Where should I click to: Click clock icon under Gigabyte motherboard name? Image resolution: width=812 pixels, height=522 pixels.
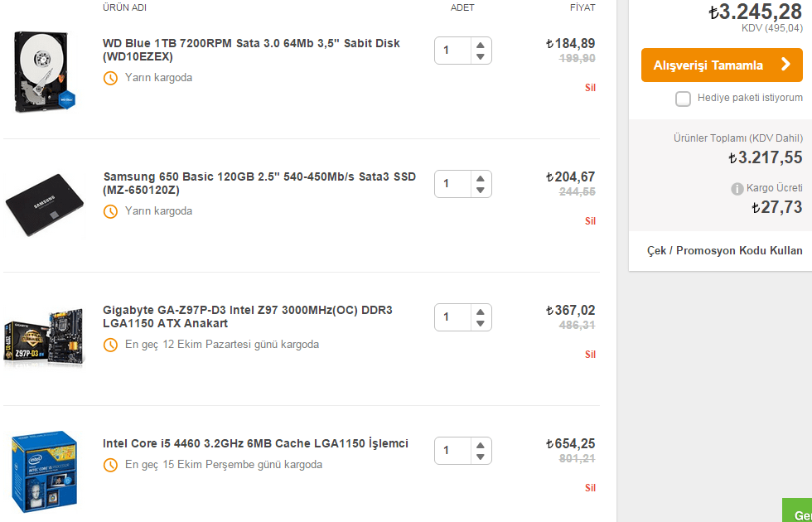pos(110,345)
